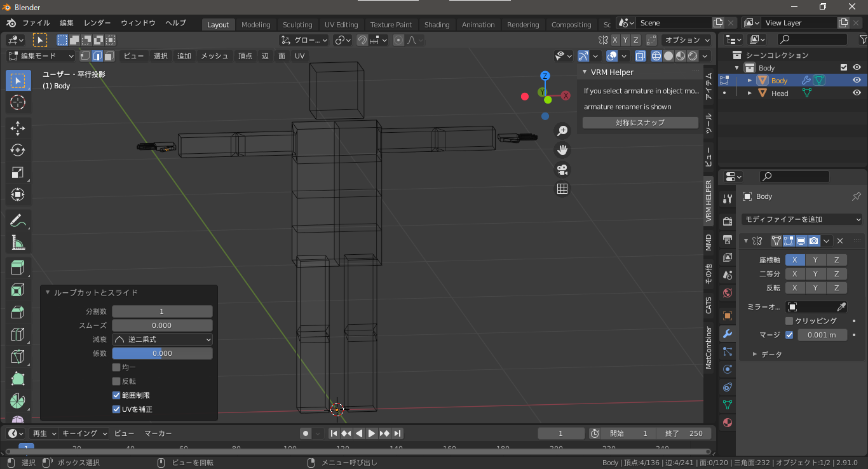Uncheck UVを補正 option
This screenshot has width=868, height=469.
(116, 409)
